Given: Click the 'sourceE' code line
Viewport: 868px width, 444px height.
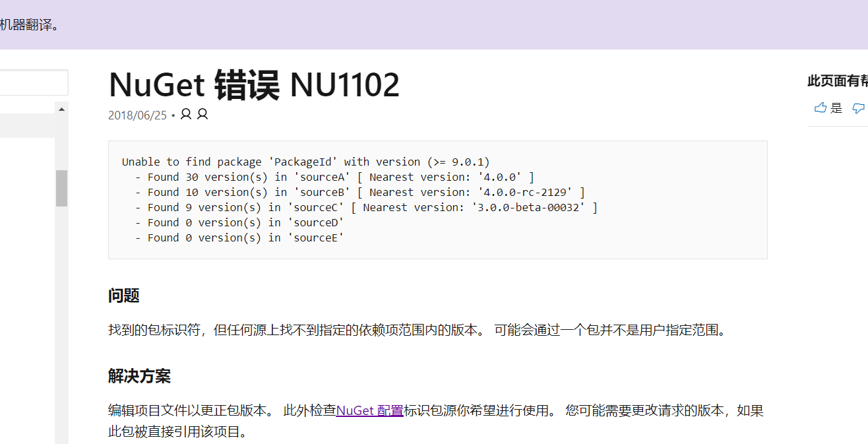Looking at the screenshot, I should [240, 238].
